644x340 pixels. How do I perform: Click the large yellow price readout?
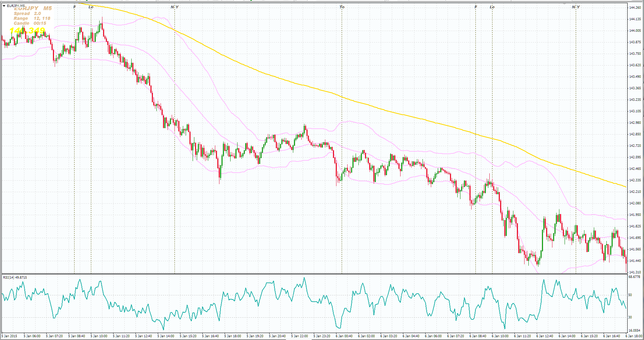point(27,31)
